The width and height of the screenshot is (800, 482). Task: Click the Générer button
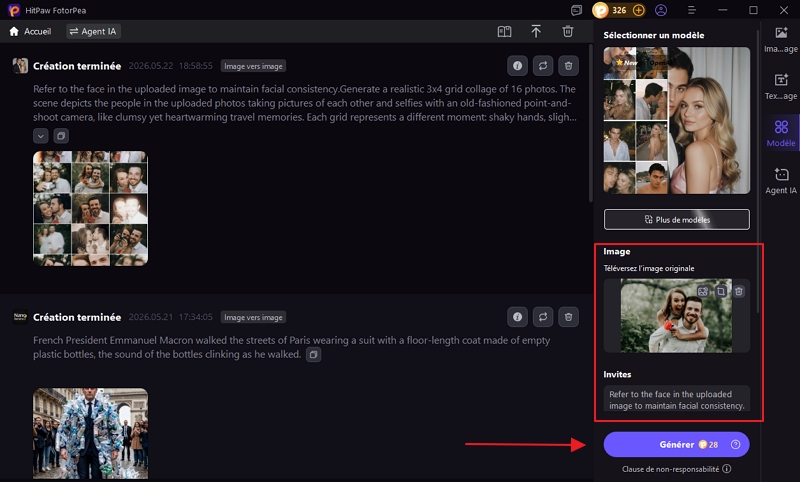point(677,444)
